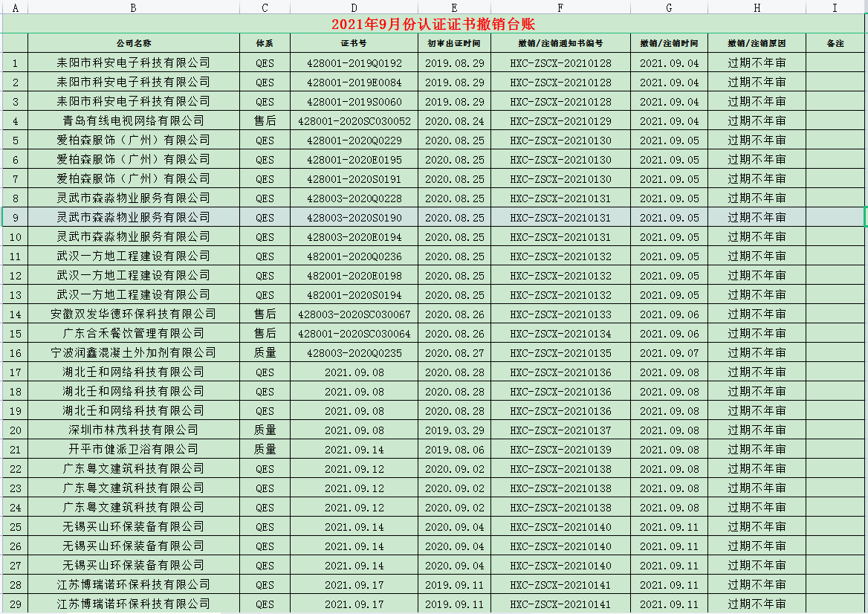Image resolution: width=868 pixels, height=614 pixels.
Task: Click certificate number 428003-2020Q0235
Action: coord(354,352)
